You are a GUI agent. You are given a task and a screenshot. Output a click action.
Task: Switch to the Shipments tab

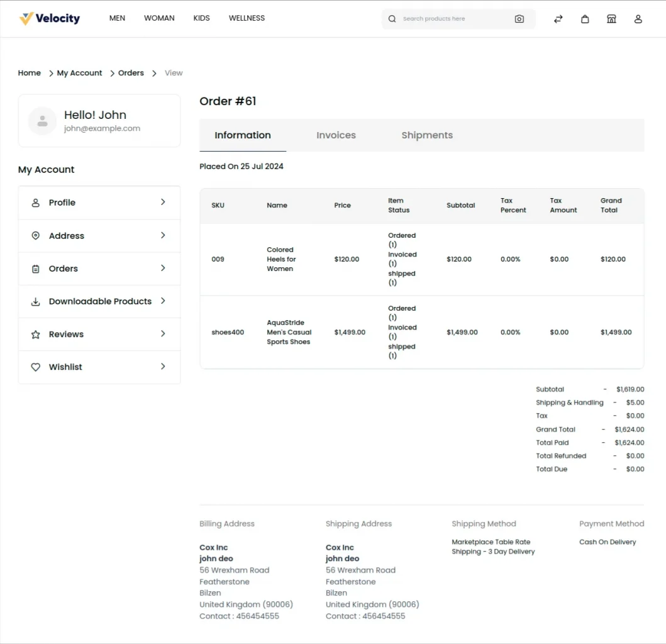[x=426, y=135]
